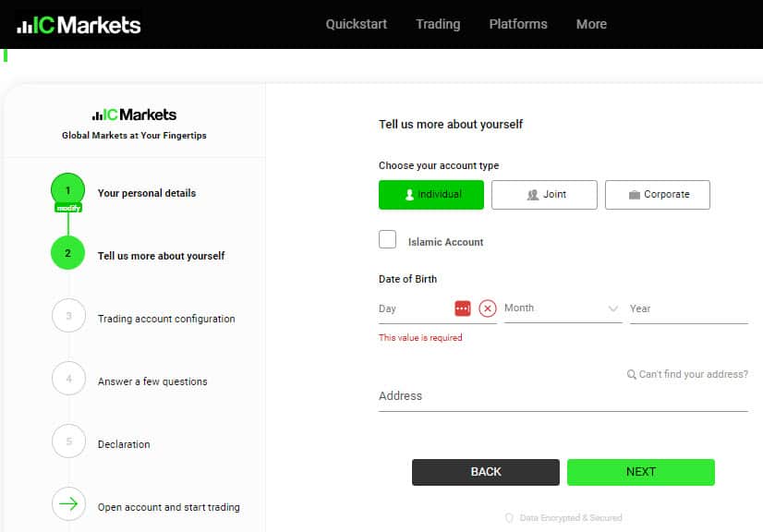Click the sidebar IC Markets logo
This screenshot has width=763, height=532.
[134, 115]
